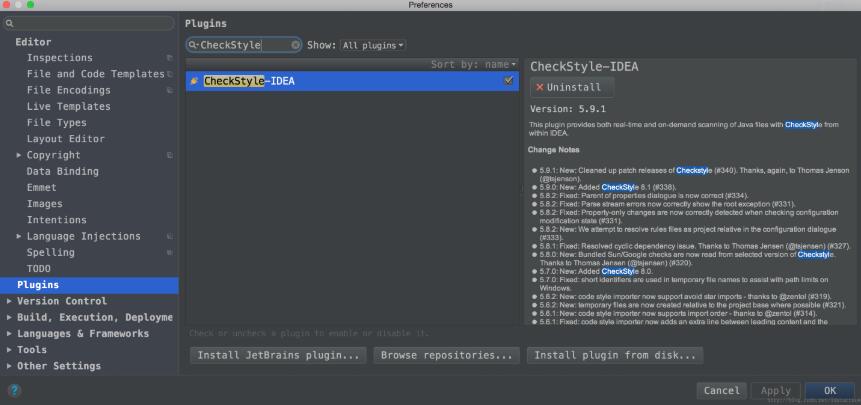This screenshot has height=405, width=861.
Task: Confirm preferences with the OK button
Action: [829, 391]
